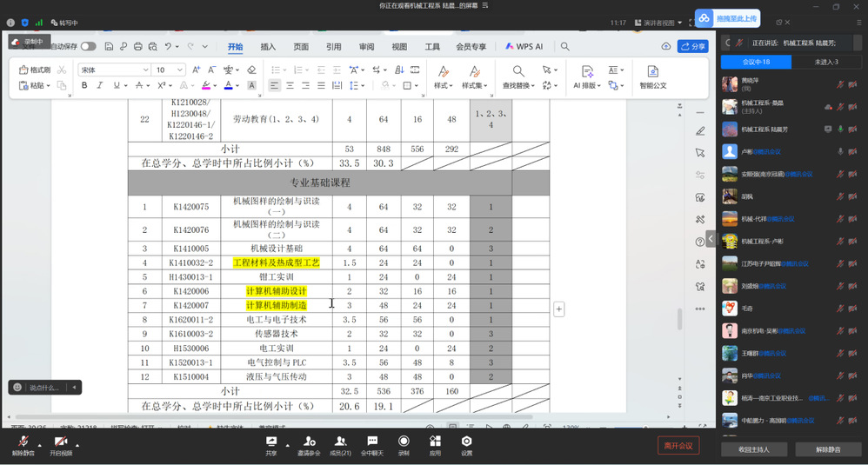868x465 pixels.
Task: Open the font name dropdown (宋体)
Action: coord(115,70)
